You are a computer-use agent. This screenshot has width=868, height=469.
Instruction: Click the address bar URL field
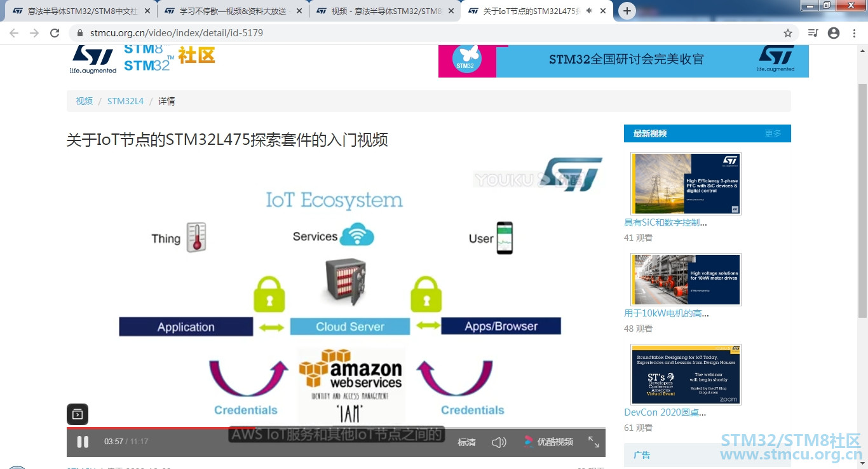pos(426,33)
